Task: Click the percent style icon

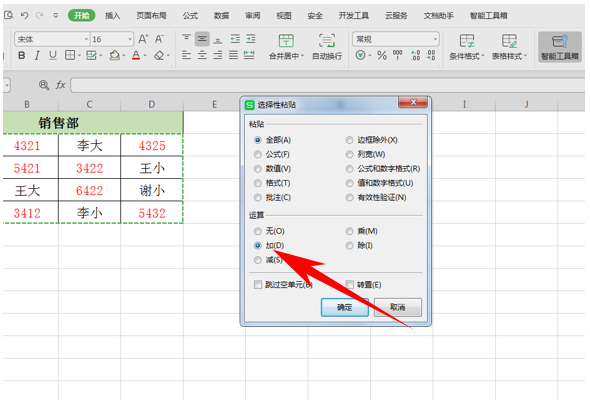Action: [382, 56]
